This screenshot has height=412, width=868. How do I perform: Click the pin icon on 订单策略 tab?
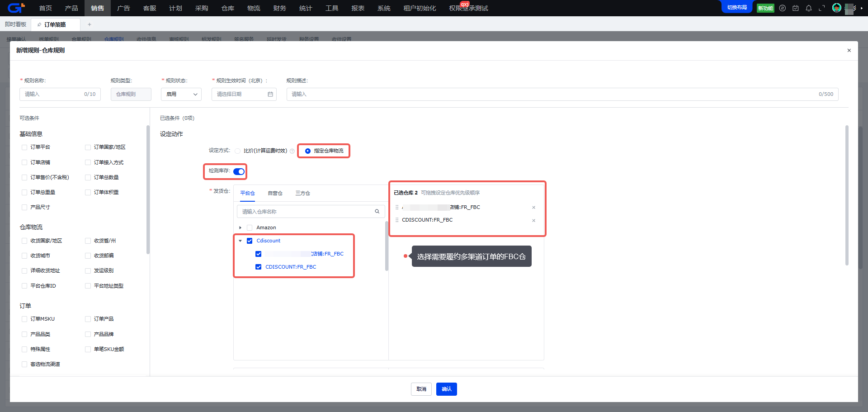[x=40, y=24]
